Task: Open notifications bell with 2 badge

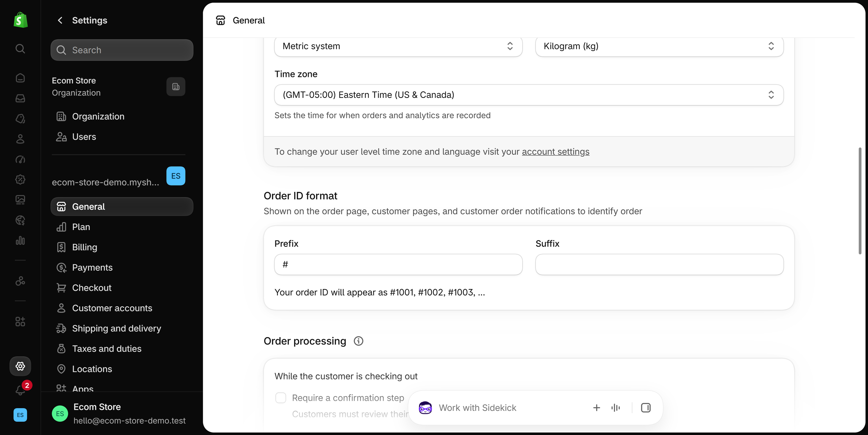Action: pyautogui.click(x=21, y=390)
